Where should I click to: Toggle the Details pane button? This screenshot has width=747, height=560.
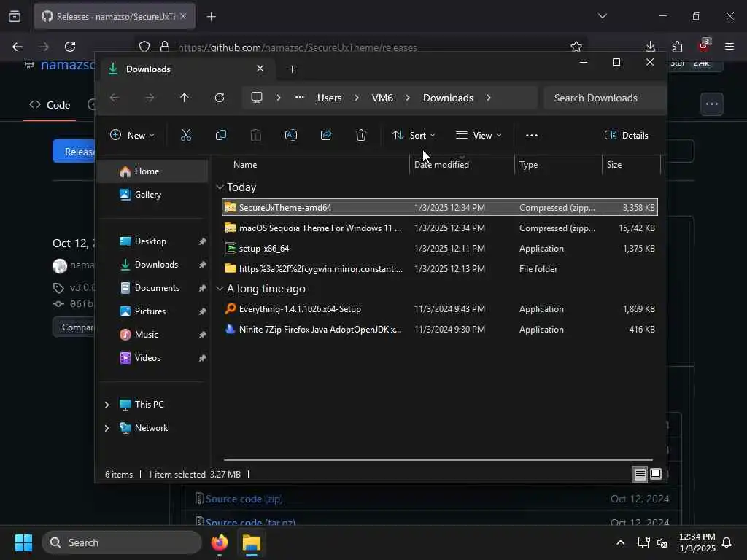point(626,135)
